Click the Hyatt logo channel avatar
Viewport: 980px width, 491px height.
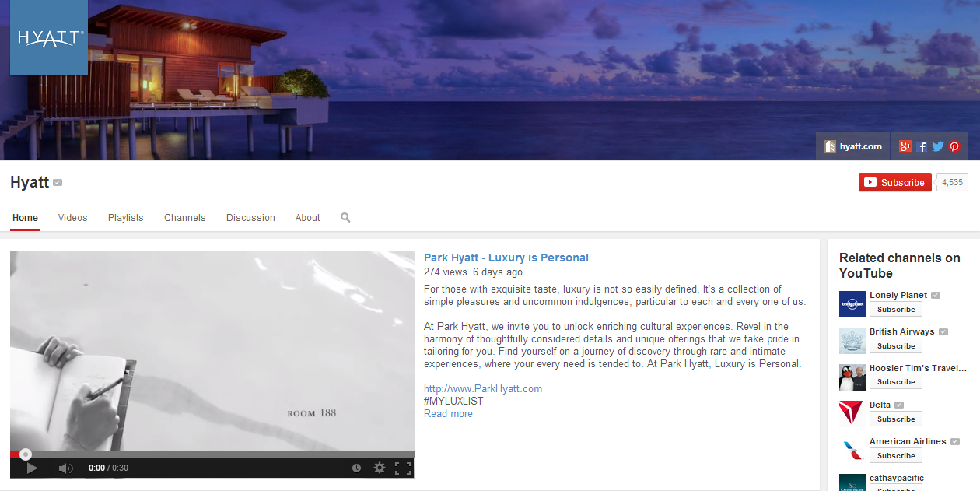[x=49, y=37]
